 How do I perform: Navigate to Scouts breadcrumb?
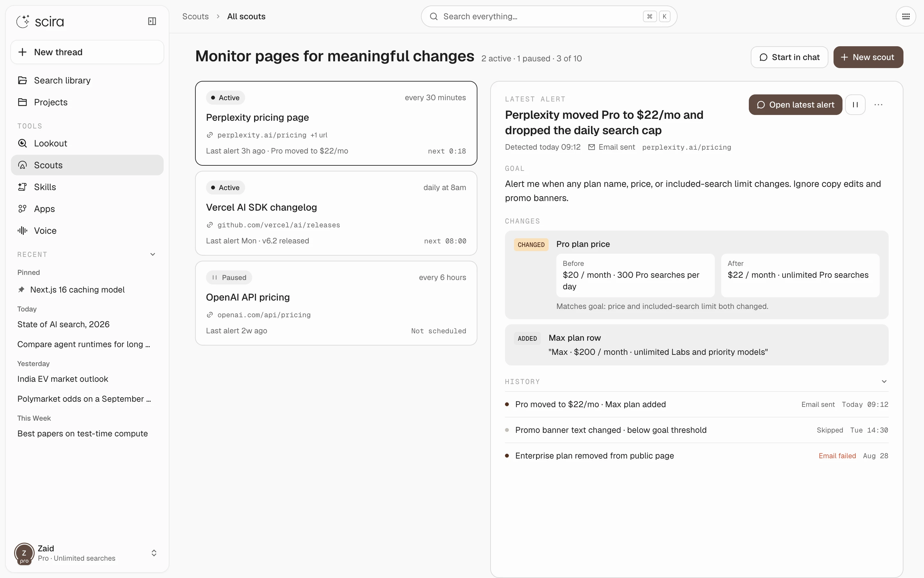click(195, 16)
